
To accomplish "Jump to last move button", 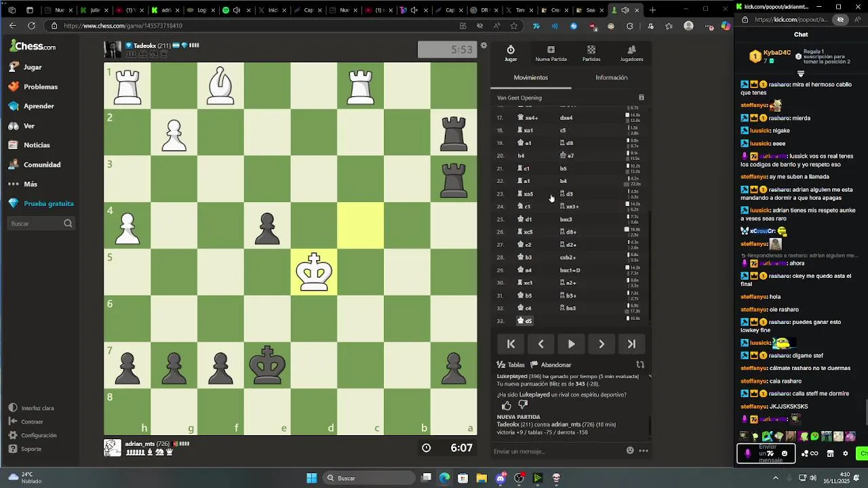I will click(631, 344).
